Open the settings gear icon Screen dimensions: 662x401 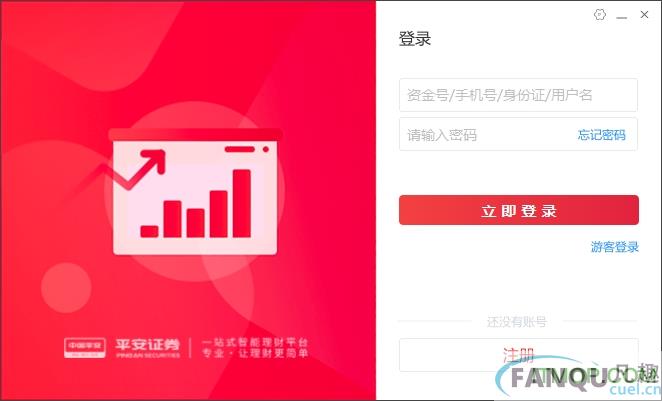[x=600, y=15]
